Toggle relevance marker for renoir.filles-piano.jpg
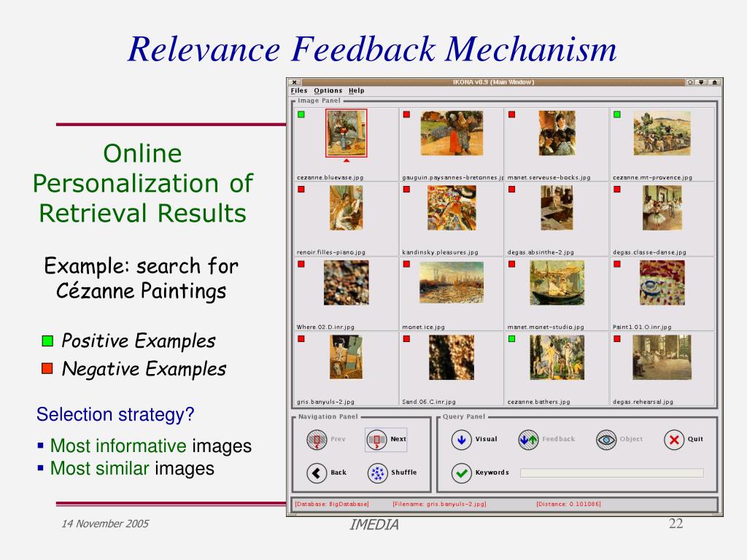Screen dimensions: 747x560 point(301,189)
